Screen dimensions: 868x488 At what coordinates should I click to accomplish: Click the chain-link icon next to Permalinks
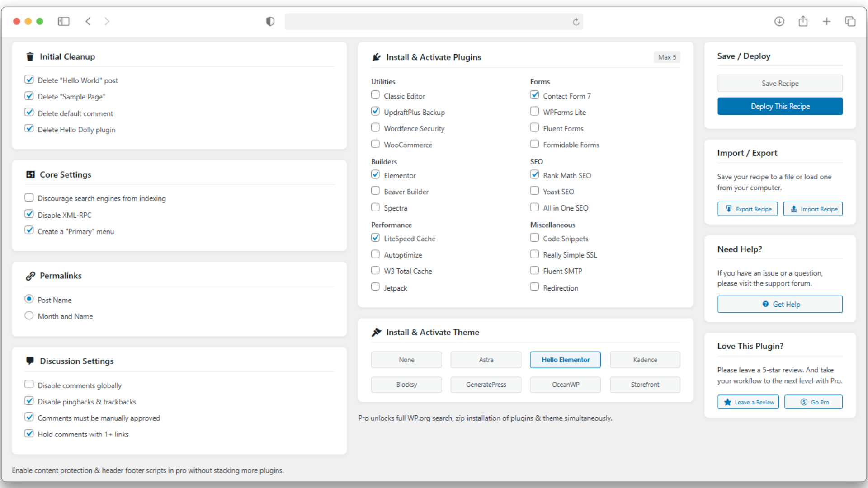coord(30,276)
